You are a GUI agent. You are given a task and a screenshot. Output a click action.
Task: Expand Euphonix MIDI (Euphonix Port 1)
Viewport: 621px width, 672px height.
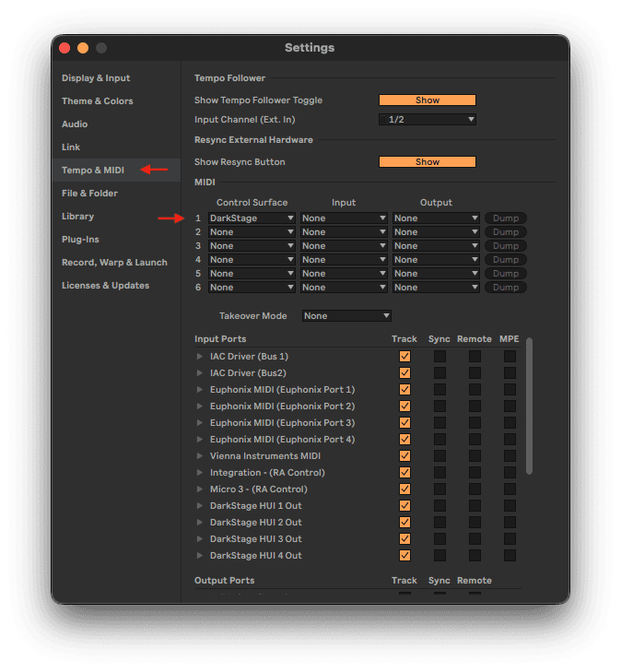point(200,390)
